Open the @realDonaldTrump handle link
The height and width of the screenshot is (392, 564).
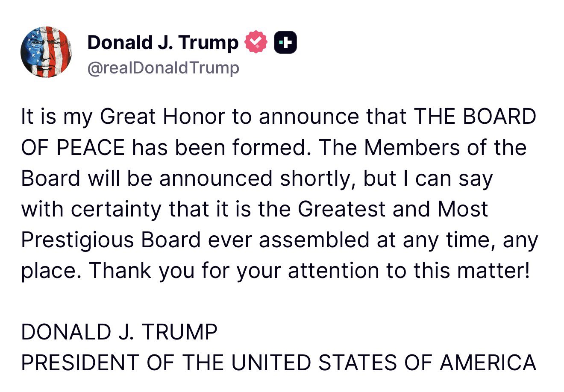[163, 68]
